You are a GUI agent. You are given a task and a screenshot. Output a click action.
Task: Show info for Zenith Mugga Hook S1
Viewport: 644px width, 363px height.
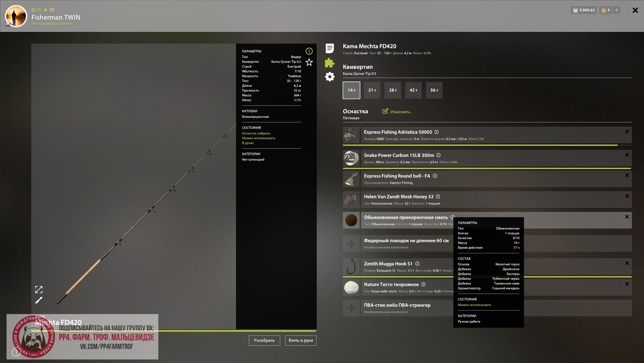417,264
